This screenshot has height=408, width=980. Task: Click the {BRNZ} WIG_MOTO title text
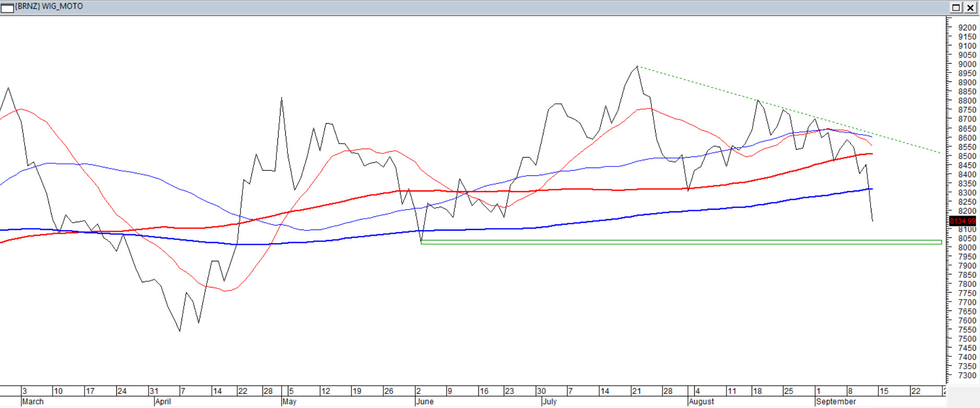click(49, 6)
